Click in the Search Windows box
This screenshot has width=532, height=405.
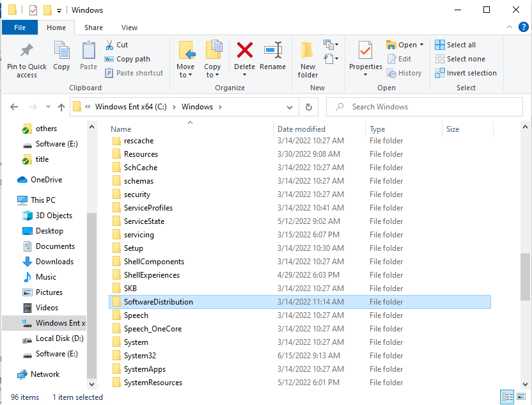pos(424,107)
